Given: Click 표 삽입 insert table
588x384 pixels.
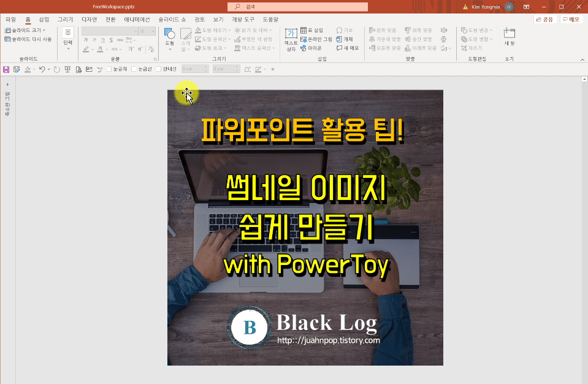Looking at the screenshot, I should [311, 31].
